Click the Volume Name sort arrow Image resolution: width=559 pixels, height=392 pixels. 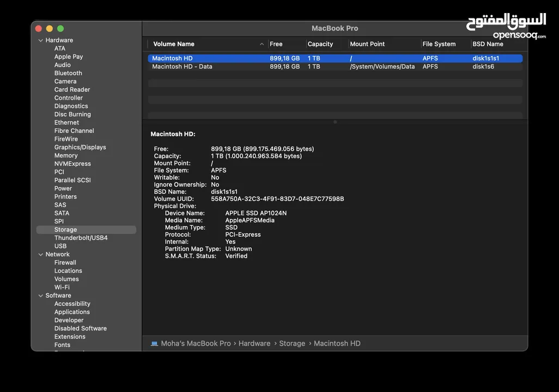262,44
